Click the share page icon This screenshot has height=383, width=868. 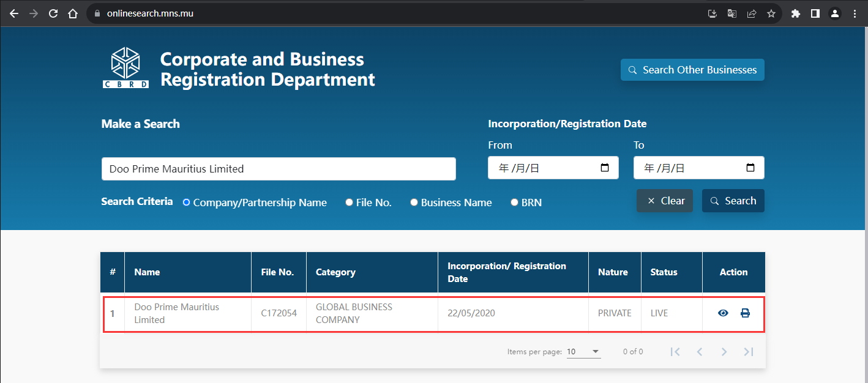pyautogui.click(x=752, y=13)
